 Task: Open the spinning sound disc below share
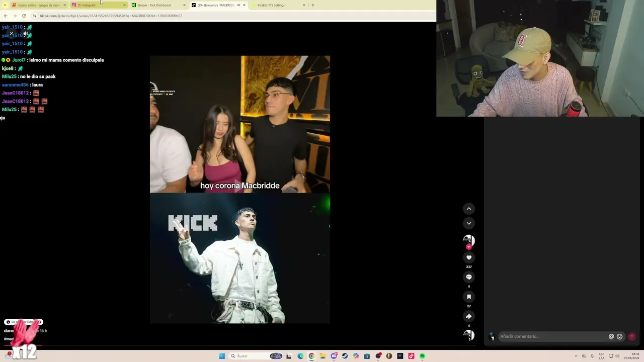coord(469,334)
